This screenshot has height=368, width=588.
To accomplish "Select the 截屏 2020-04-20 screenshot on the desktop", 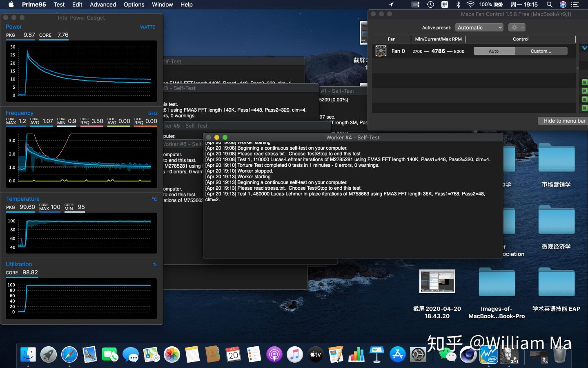I will (437, 281).
